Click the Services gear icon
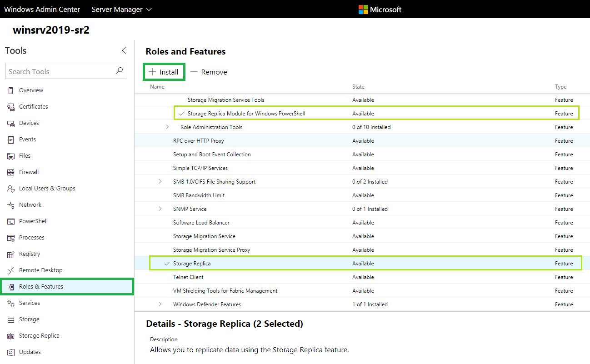 (x=11, y=303)
